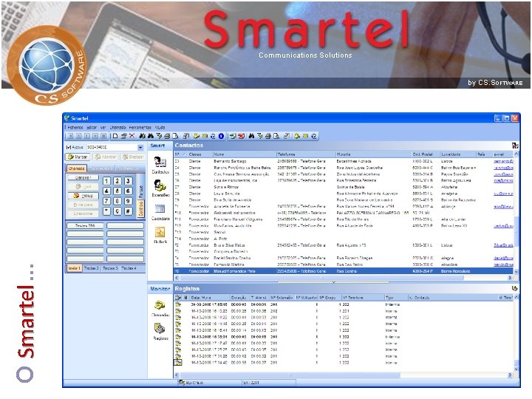
Task: Open the Chamada menu
Action: [117, 128]
